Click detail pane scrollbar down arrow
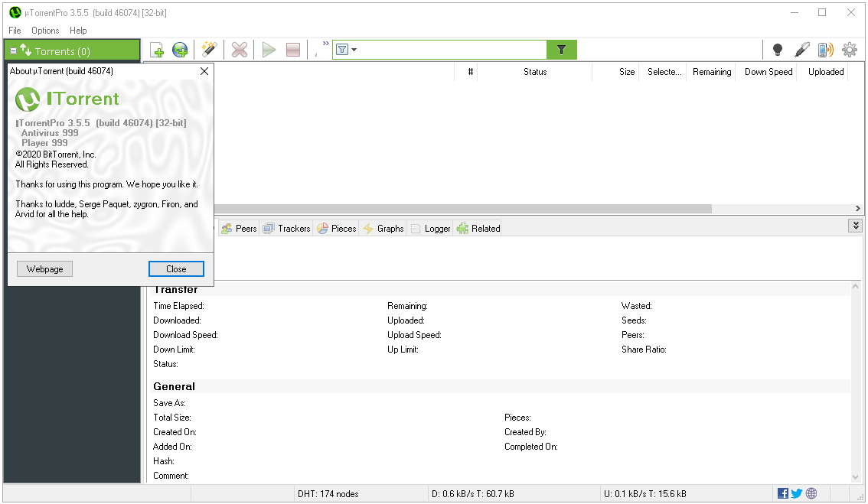The image size is (868, 504). [856, 477]
